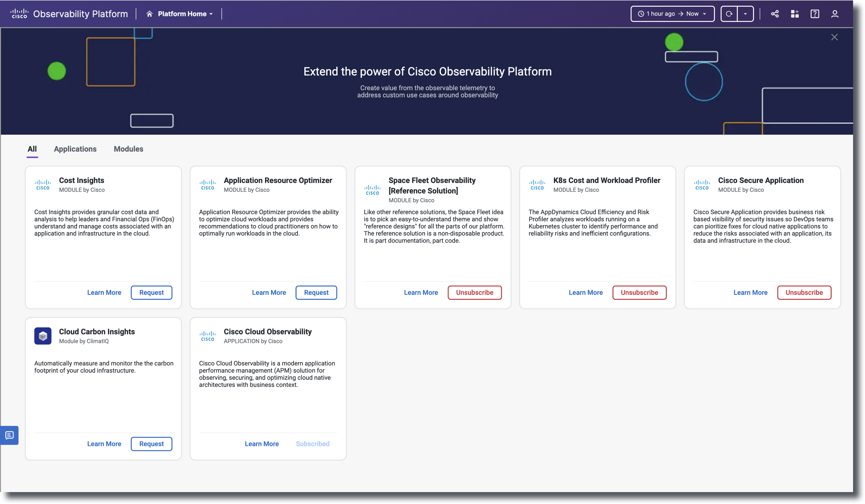Click the K8s Cost and Workload Profiler title
The height and width of the screenshot is (504, 865).
point(607,180)
